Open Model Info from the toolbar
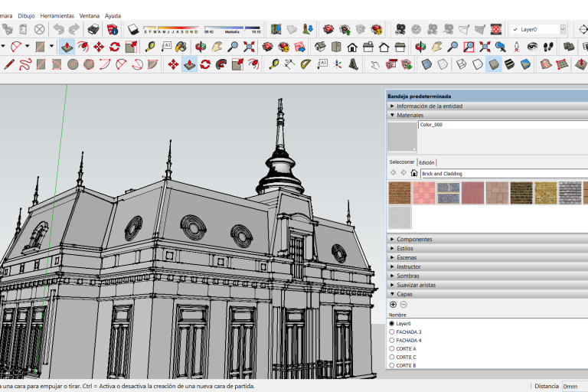Screen dimensions: 588x392 (x=113, y=29)
